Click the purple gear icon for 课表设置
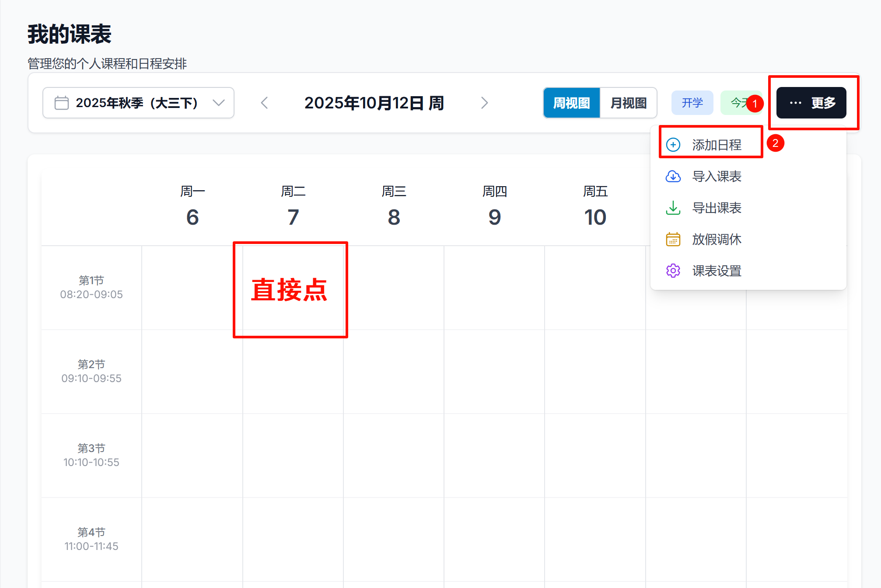 tap(673, 271)
